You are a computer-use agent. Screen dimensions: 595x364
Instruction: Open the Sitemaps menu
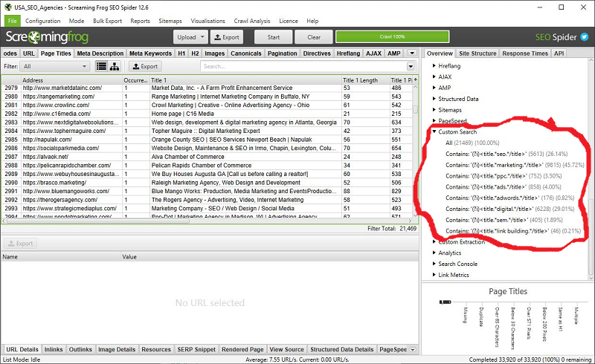pyautogui.click(x=170, y=21)
